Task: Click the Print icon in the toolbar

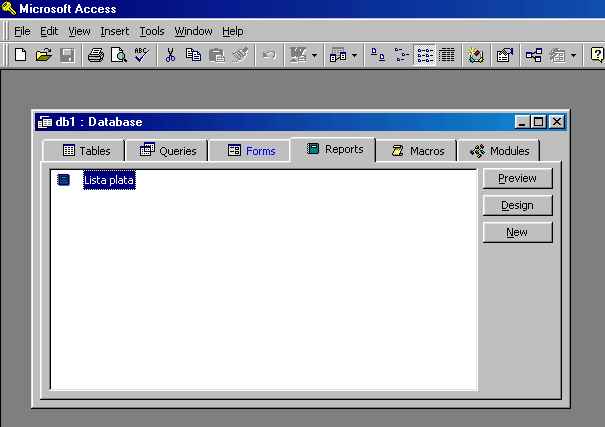Action: 96,56
